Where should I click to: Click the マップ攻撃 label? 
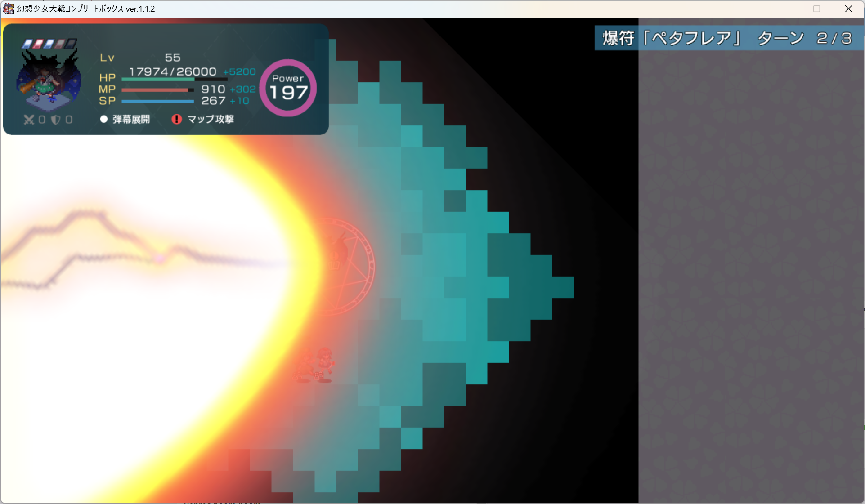[211, 119]
